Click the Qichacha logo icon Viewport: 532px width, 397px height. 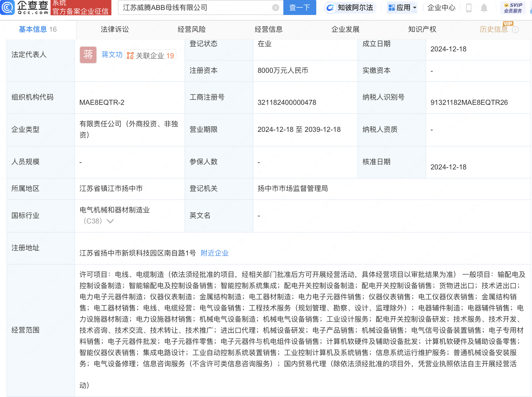coord(7,7)
